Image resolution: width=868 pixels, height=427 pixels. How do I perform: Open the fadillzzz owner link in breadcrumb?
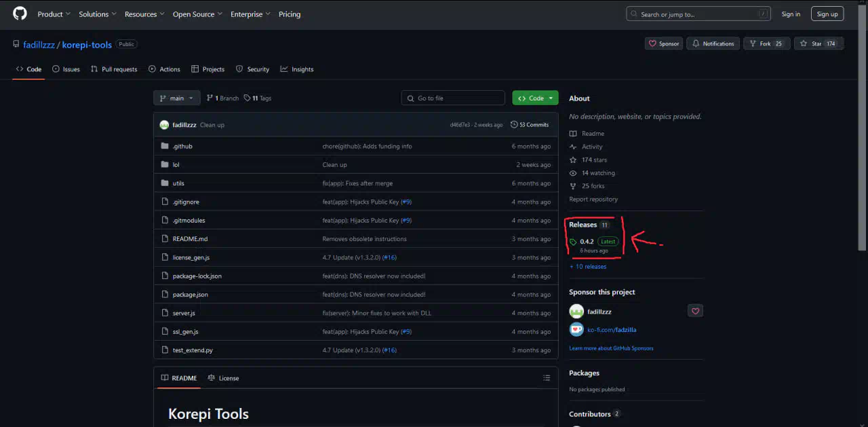pyautogui.click(x=39, y=45)
